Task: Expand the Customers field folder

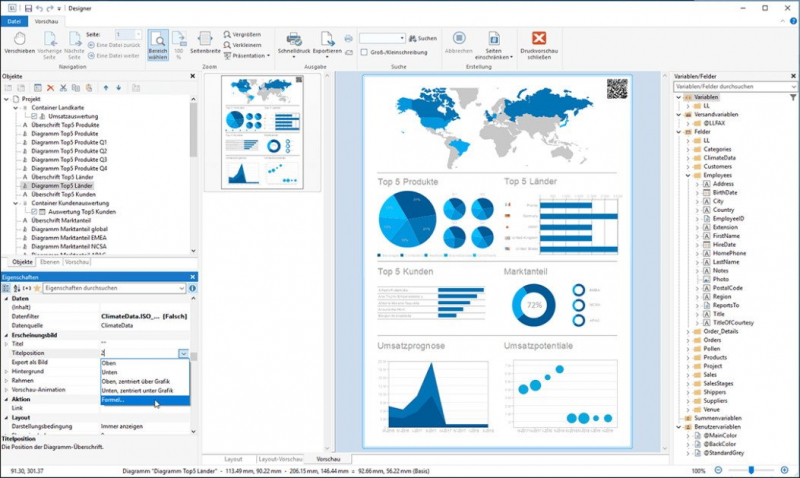Action: pyautogui.click(x=688, y=167)
